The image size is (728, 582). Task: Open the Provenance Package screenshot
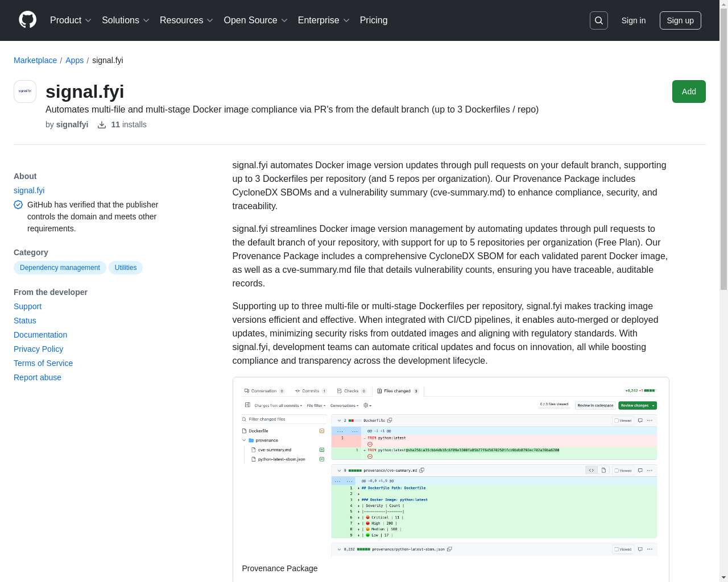pos(450,471)
